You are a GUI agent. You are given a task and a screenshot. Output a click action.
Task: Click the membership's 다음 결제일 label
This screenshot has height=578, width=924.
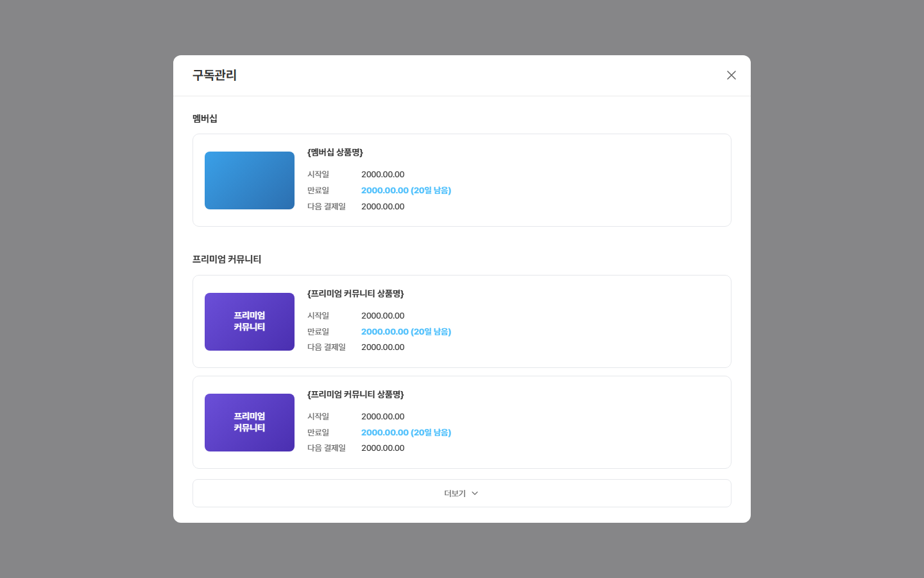click(x=327, y=206)
